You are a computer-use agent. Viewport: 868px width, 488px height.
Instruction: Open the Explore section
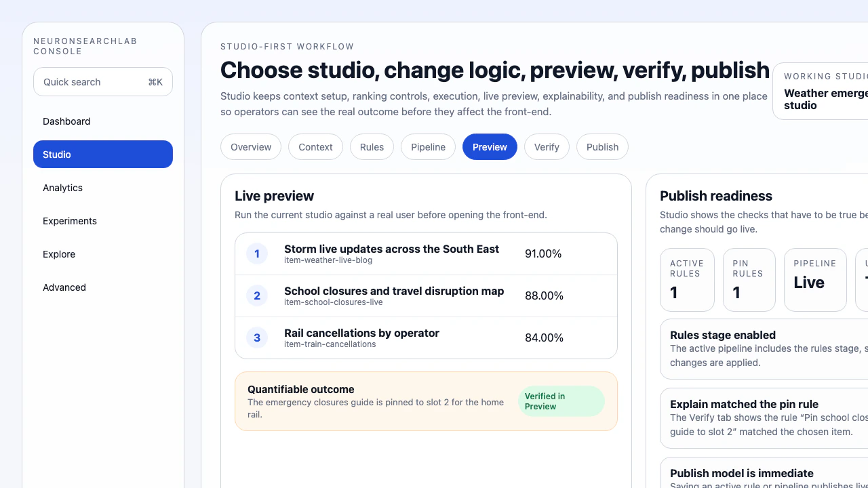pos(59,254)
